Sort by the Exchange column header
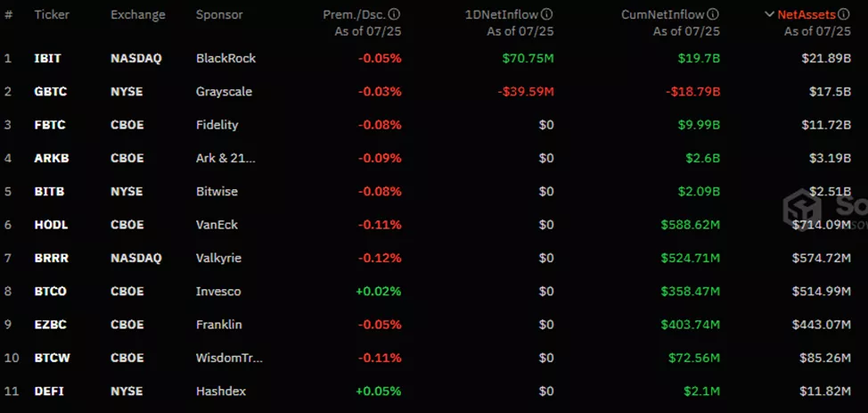 pos(138,15)
